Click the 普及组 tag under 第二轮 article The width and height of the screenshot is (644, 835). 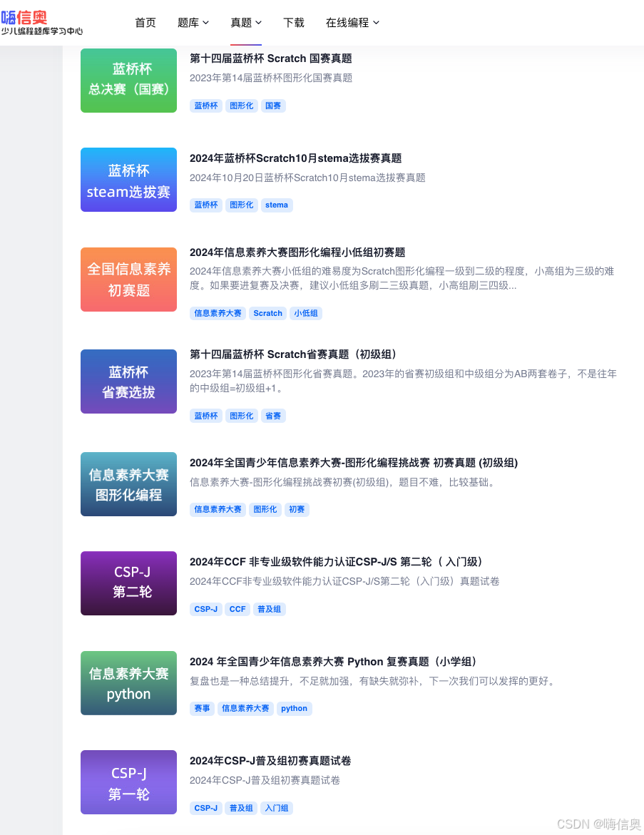(x=270, y=609)
